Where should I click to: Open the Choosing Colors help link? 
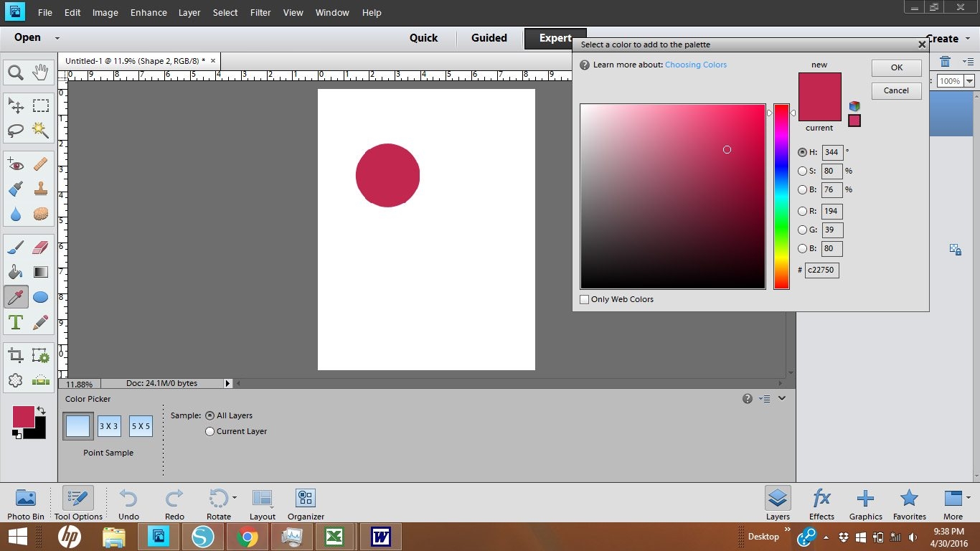[695, 65]
